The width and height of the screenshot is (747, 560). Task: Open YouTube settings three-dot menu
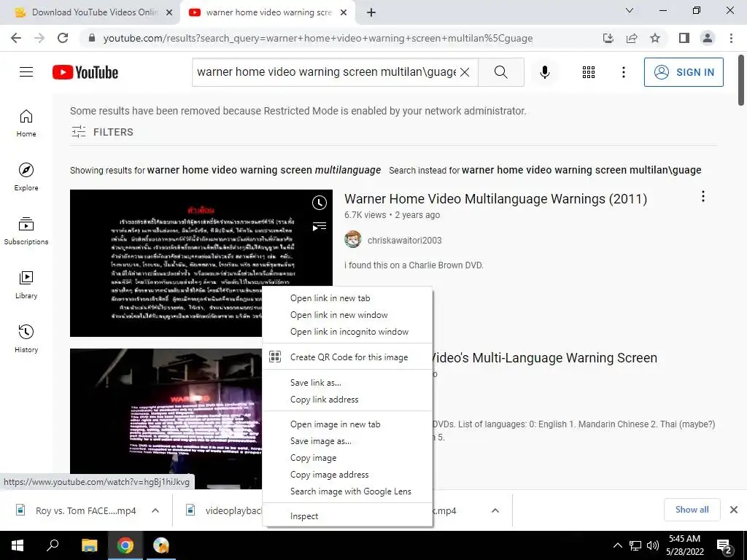point(623,72)
